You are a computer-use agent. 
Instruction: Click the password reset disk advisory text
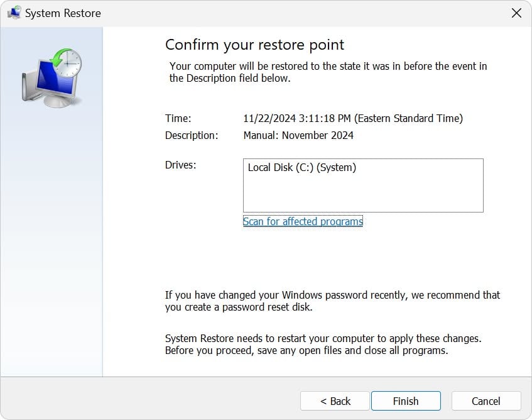(x=332, y=301)
